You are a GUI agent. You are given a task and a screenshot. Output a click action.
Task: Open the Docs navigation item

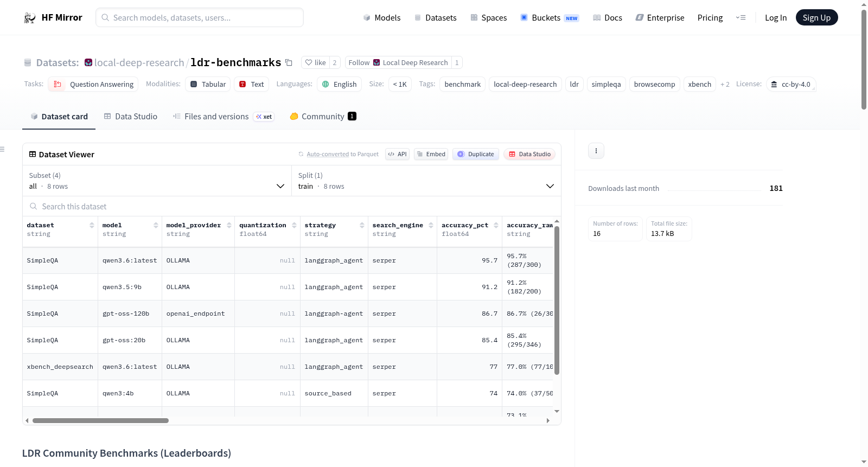click(608, 18)
